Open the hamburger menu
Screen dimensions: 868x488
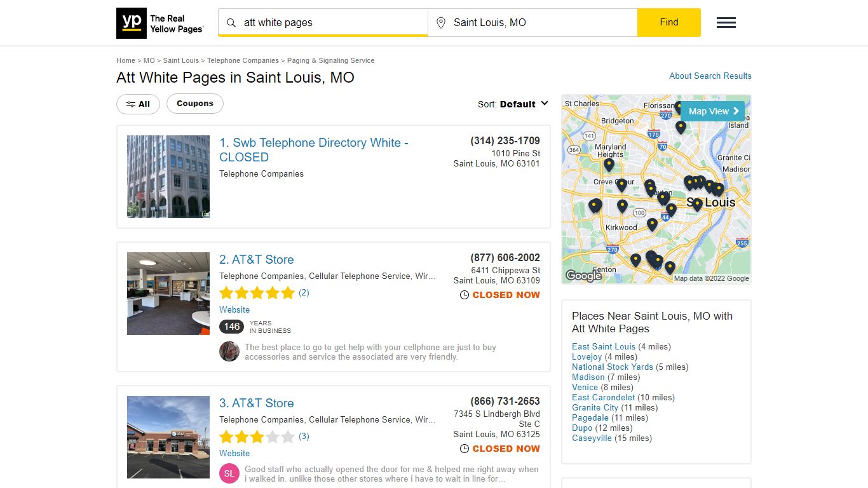click(x=726, y=23)
